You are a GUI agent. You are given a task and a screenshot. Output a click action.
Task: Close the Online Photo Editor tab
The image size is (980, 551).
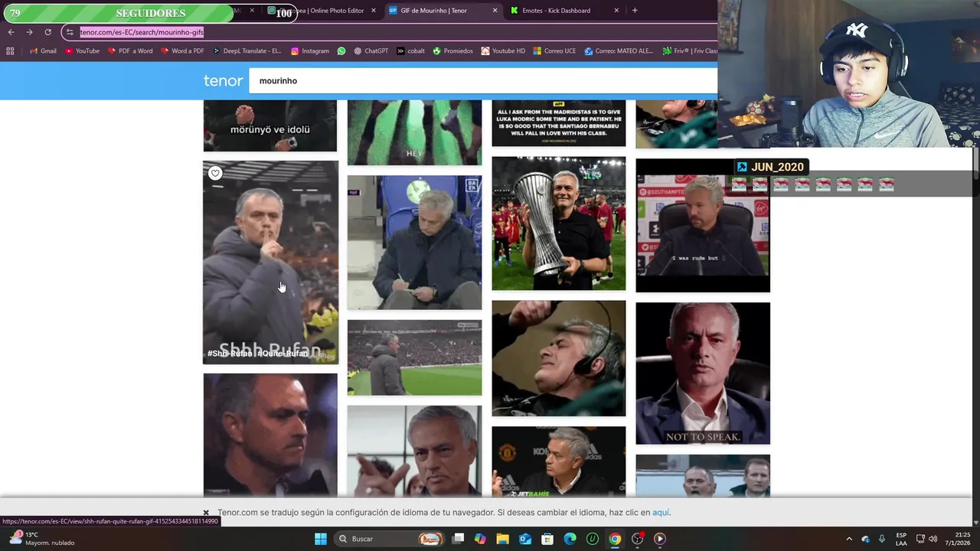click(x=374, y=11)
